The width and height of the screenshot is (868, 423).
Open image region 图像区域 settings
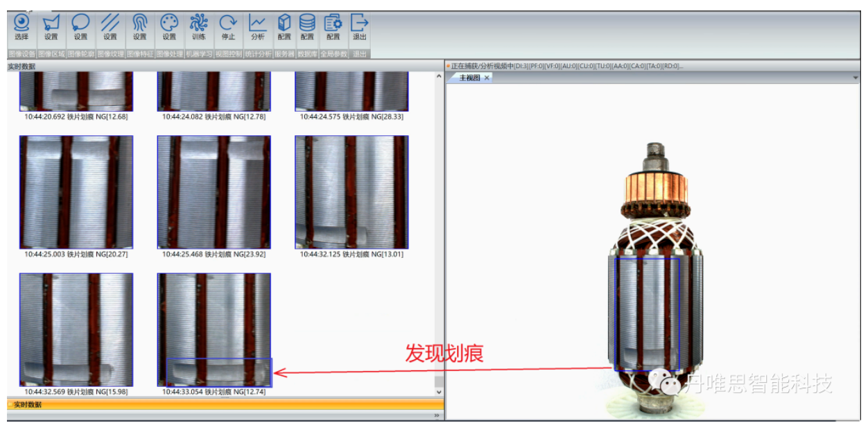click(51, 27)
